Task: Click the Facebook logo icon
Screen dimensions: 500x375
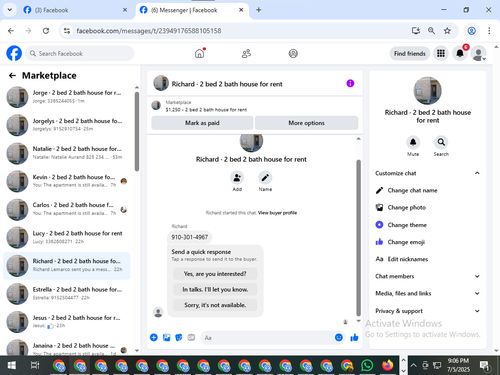Action: pyautogui.click(x=14, y=53)
